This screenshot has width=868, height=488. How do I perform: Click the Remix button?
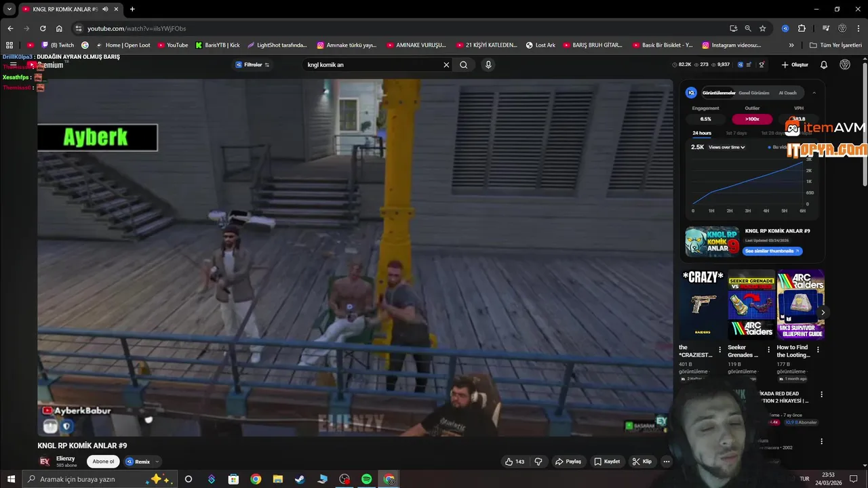[138, 462]
